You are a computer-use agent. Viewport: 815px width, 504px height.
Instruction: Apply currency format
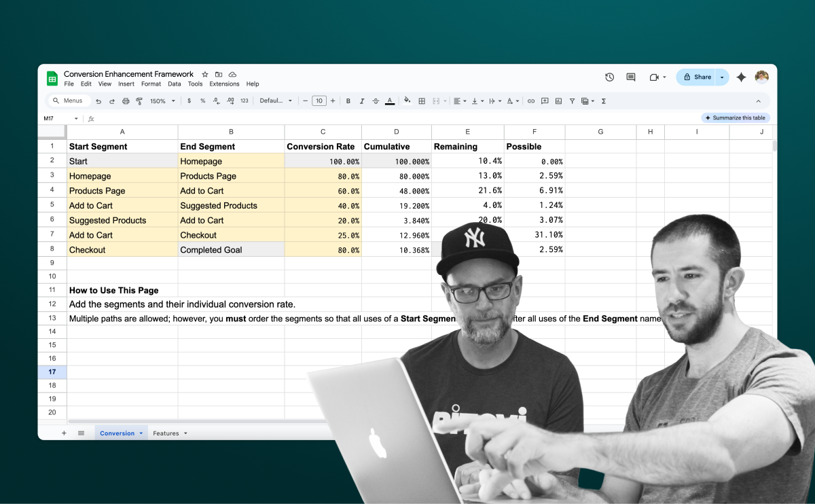click(188, 101)
